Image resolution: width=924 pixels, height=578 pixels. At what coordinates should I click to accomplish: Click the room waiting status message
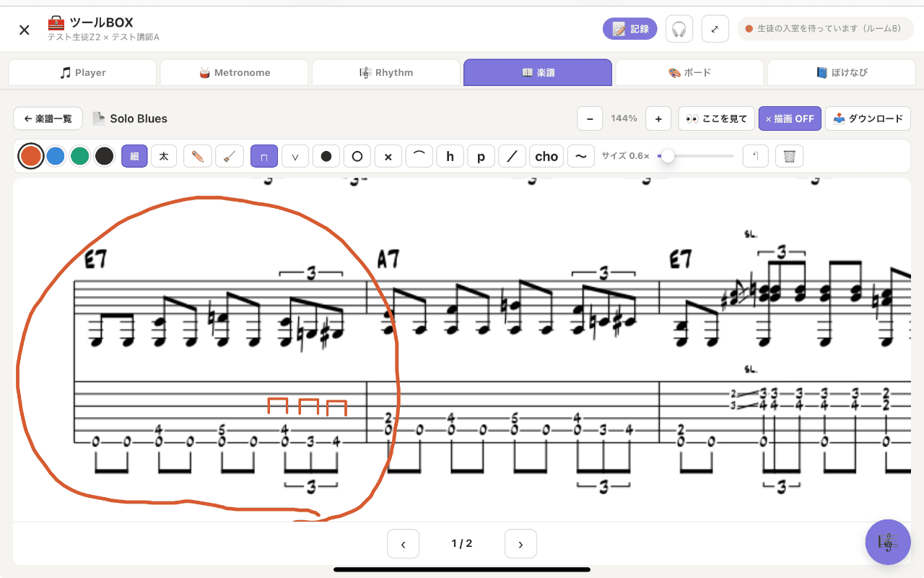click(x=826, y=29)
